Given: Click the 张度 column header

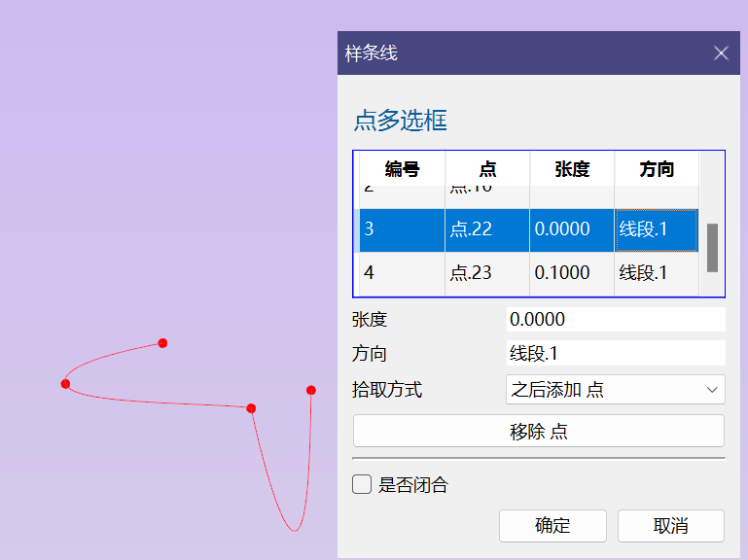Looking at the screenshot, I should coord(572,169).
